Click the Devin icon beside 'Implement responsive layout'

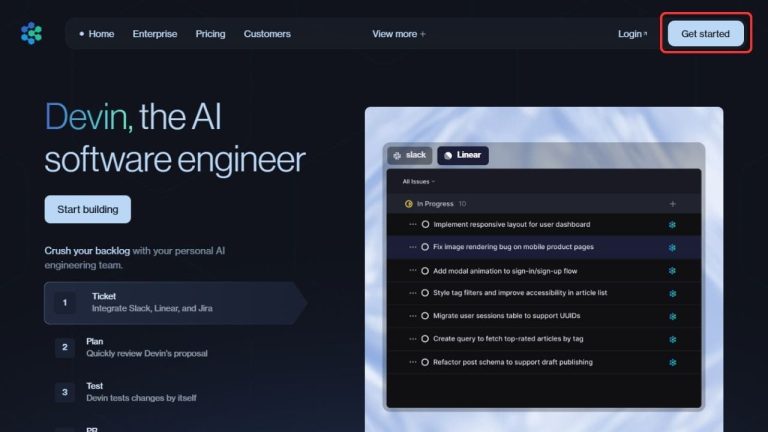pos(672,224)
